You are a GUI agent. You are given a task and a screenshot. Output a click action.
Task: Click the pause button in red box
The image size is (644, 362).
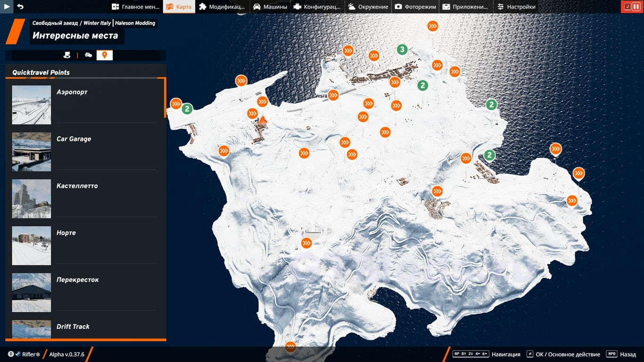(636, 7)
